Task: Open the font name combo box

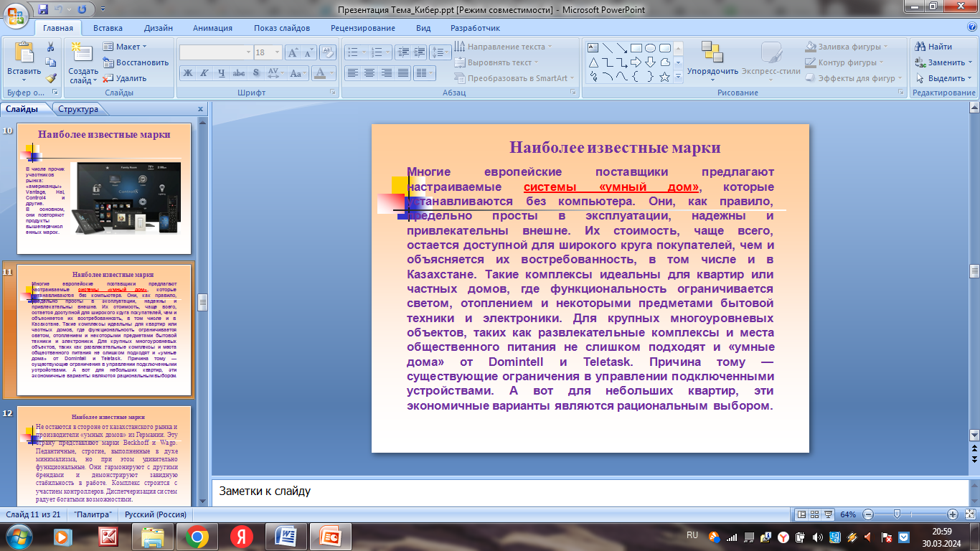Action: tap(216, 52)
